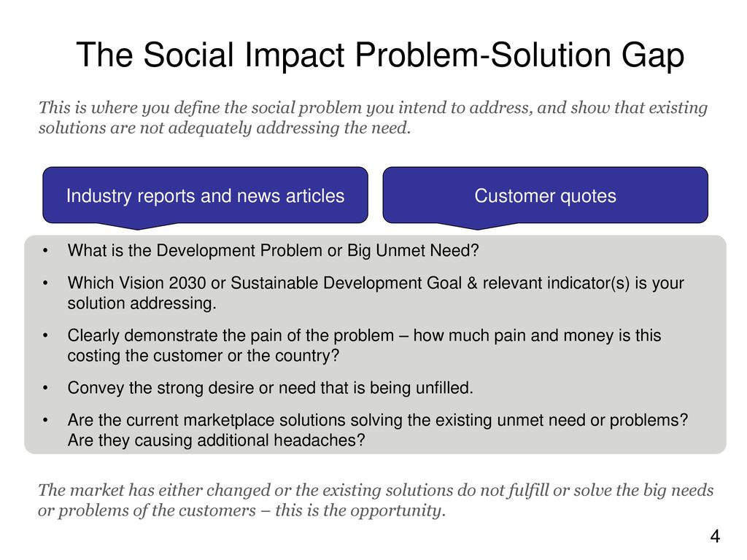The width and height of the screenshot is (747, 560).
Task: Click bullet "What is the Development Problem or Big Unmet Need?"
Action: click(273, 251)
